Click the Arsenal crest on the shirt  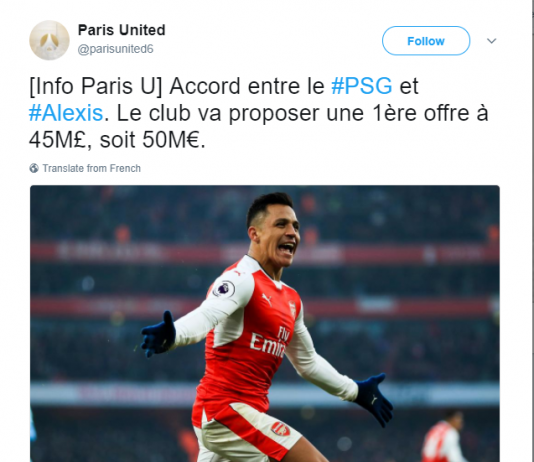pos(292,309)
